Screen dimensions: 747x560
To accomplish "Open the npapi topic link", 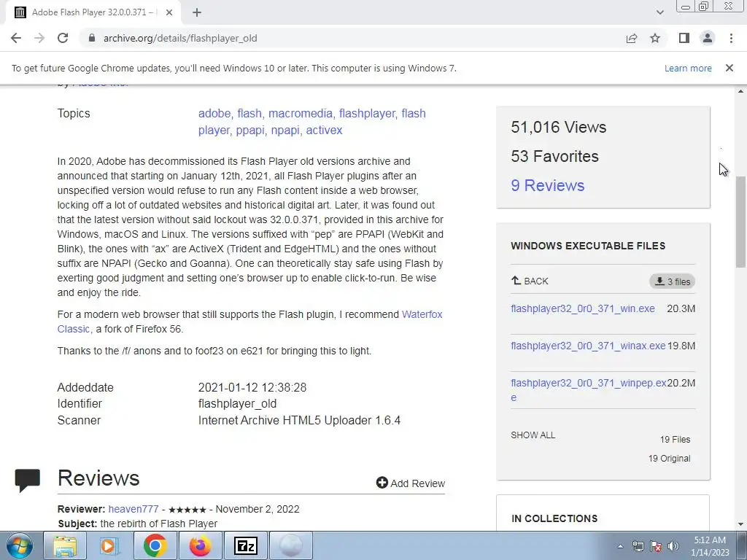I will pos(285,130).
